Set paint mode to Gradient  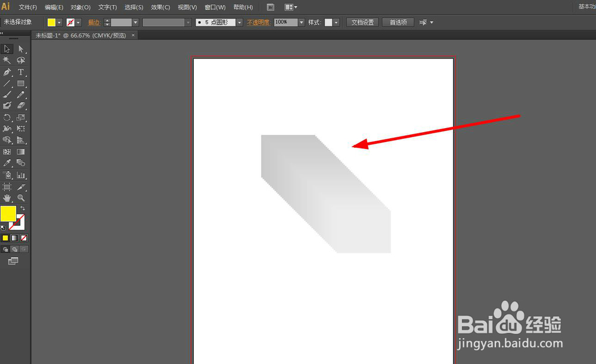pyautogui.click(x=14, y=238)
